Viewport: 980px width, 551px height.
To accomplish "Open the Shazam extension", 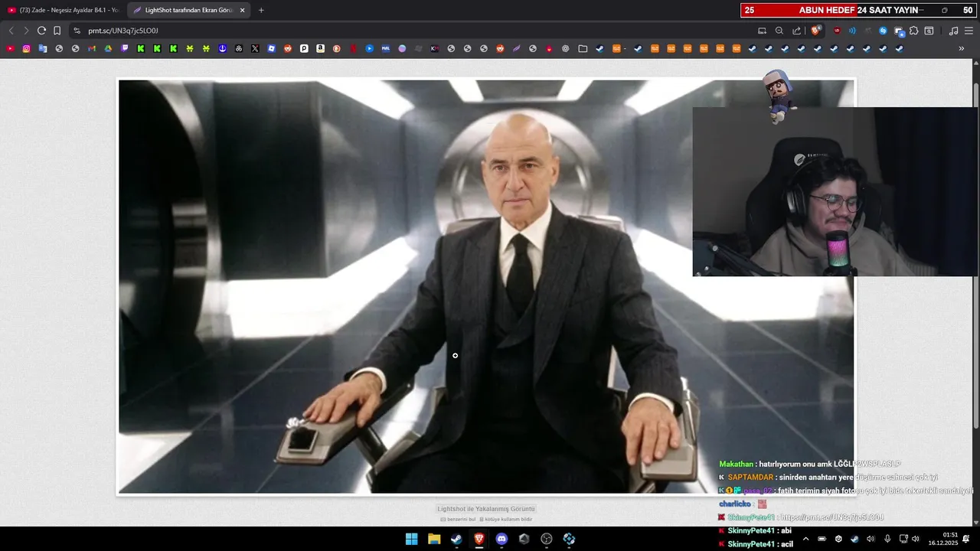I will pyautogui.click(x=883, y=31).
